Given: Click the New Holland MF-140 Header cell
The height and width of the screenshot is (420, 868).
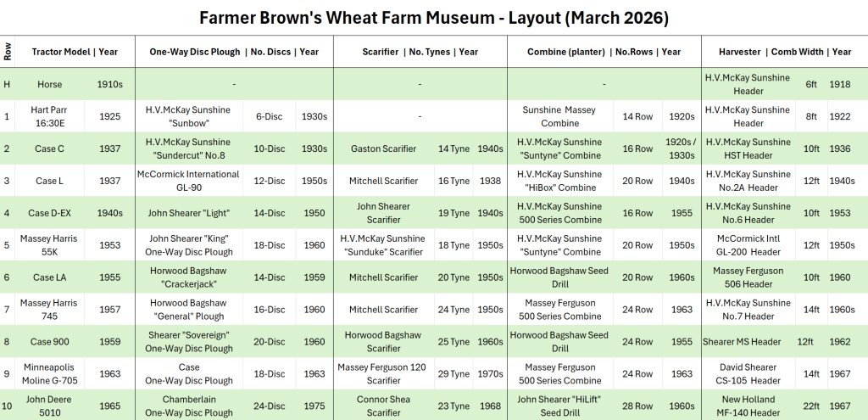Looking at the screenshot, I should coord(748,406).
